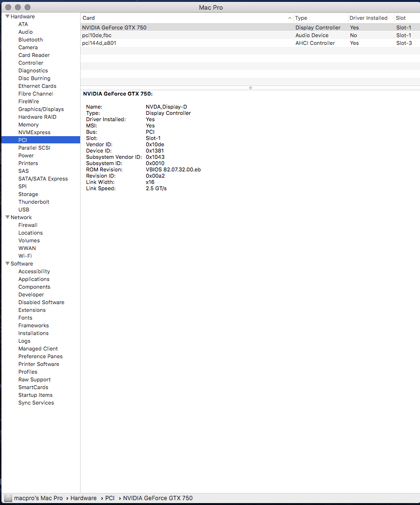Select the pci10de,fbc Audio Device row

click(250, 35)
